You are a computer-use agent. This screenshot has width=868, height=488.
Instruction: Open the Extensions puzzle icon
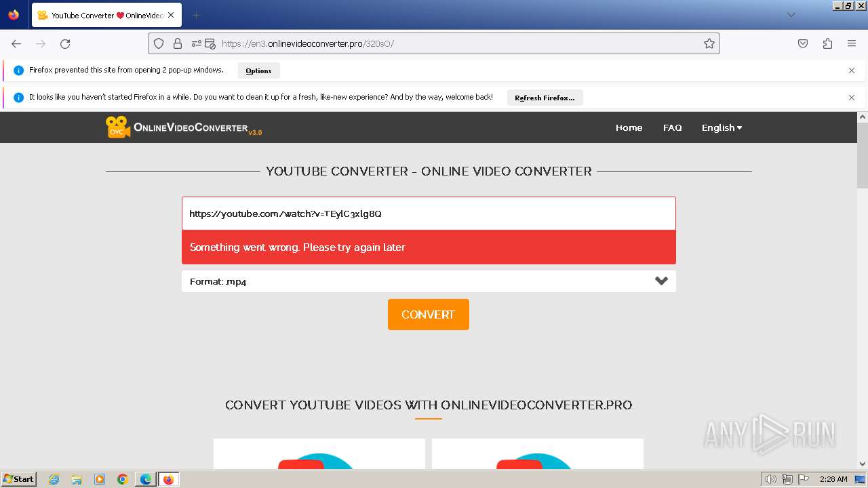pos(827,43)
